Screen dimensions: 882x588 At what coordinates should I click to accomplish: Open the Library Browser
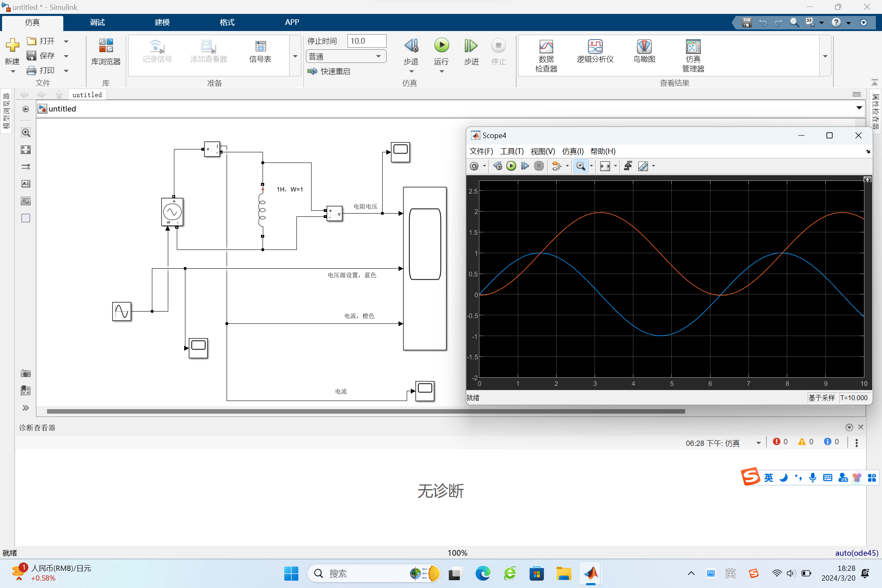(x=106, y=52)
